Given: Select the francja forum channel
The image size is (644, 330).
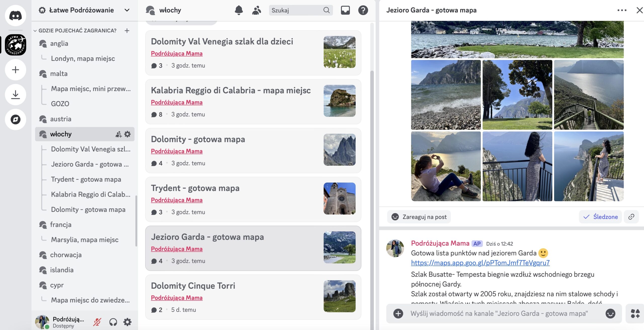Looking at the screenshot, I should [x=85, y=225].
